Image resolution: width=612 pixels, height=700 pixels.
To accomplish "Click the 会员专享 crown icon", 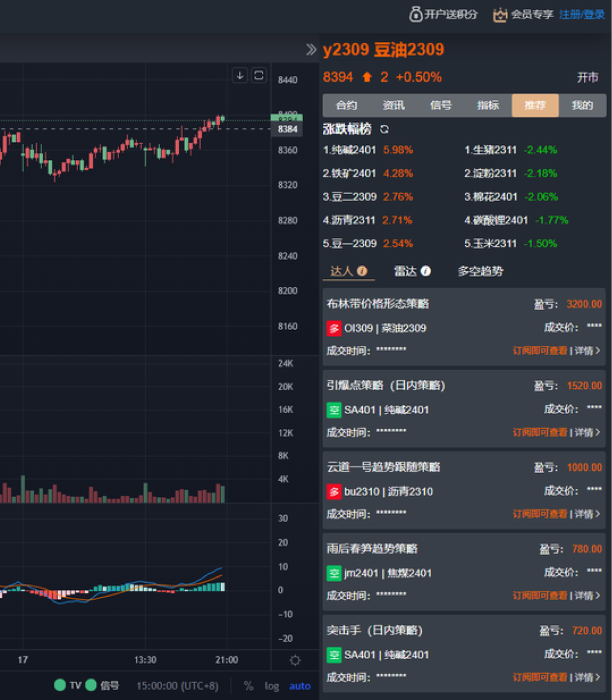I will pyautogui.click(x=500, y=15).
